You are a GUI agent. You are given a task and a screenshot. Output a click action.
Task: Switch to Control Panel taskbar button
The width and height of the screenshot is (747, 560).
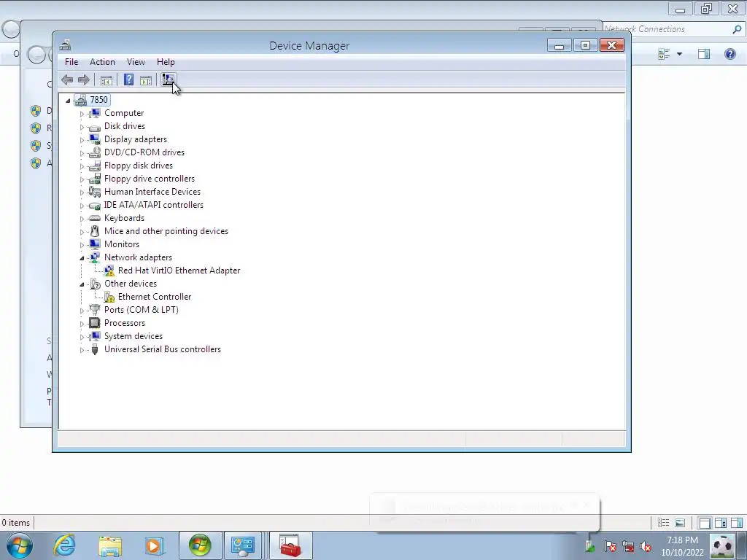pos(243,545)
